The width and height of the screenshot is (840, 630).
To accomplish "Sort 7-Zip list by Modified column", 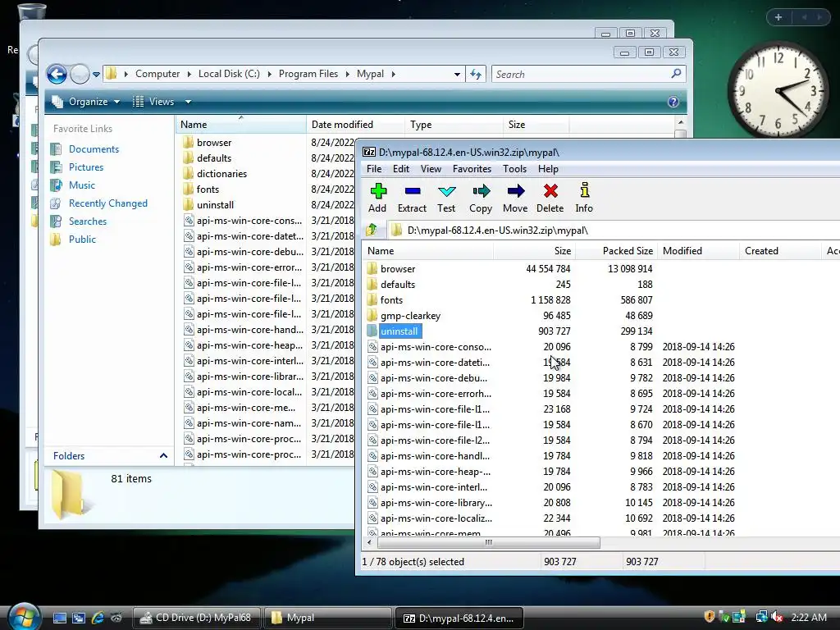I will click(x=699, y=251).
